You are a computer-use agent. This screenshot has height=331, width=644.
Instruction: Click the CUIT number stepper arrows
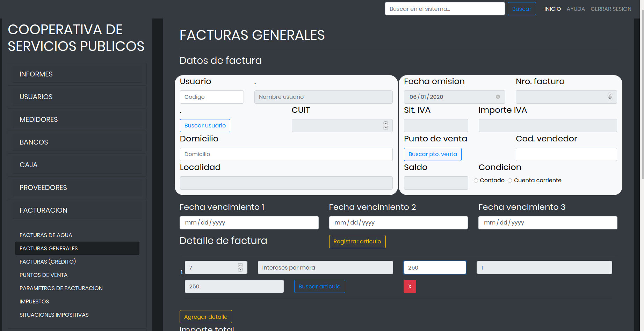(x=385, y=125)
